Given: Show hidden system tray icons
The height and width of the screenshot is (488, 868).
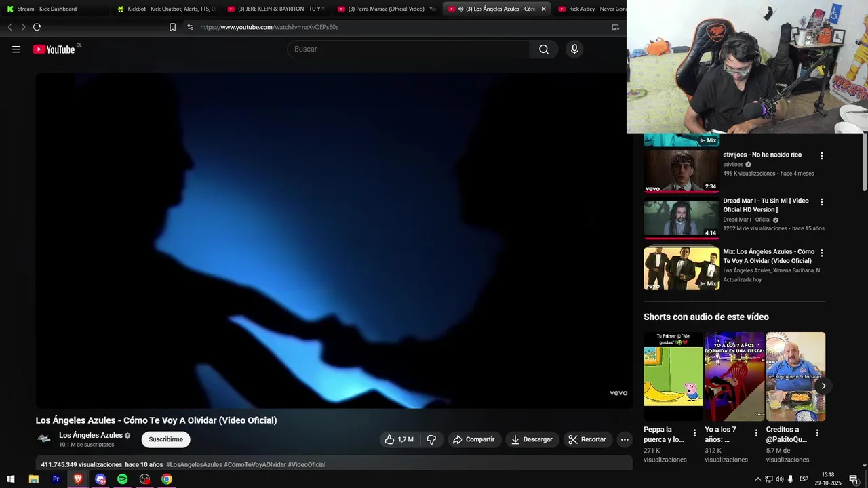Looking at the screenshot, I should pyautogui.click(x=757, y=479).
